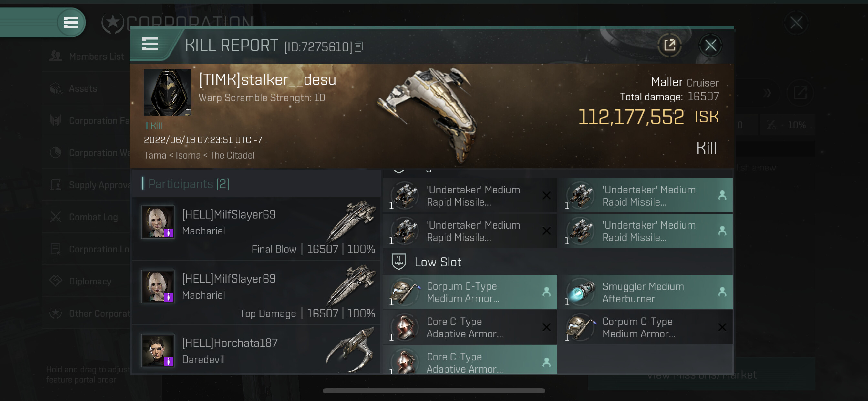This screenshot has height=401, width=868.
Task: View Final Blow MilfSlayer69 participant entry
Action: [x=256, y=229]
